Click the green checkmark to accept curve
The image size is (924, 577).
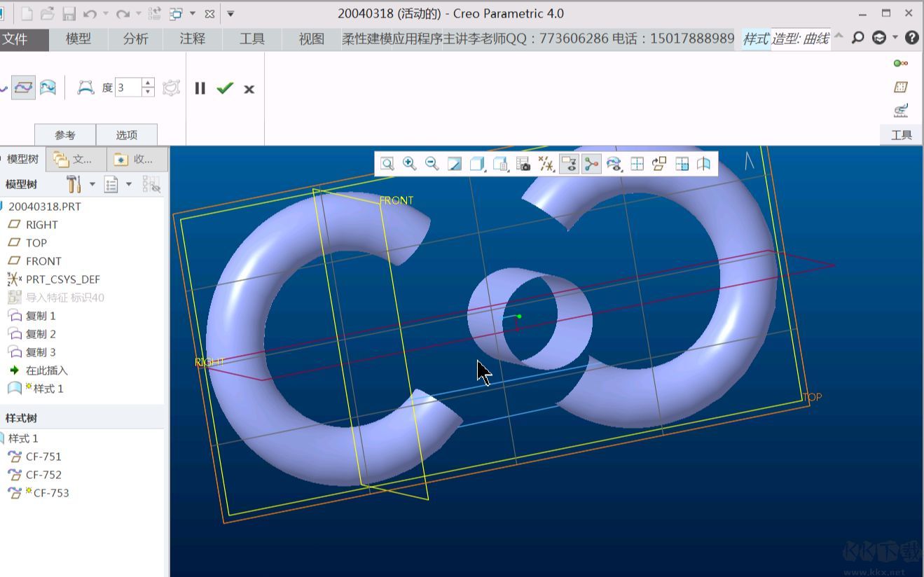coord(225,88)
